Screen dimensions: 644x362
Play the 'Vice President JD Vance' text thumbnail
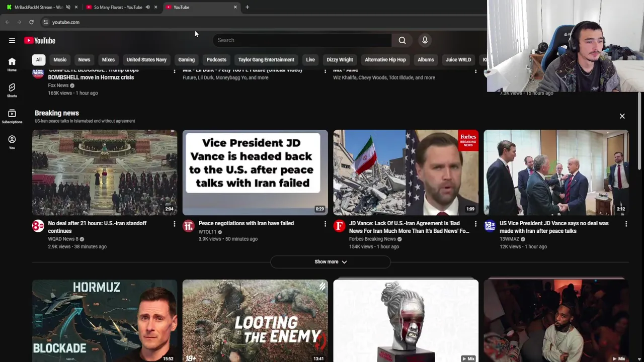(255, 172)
